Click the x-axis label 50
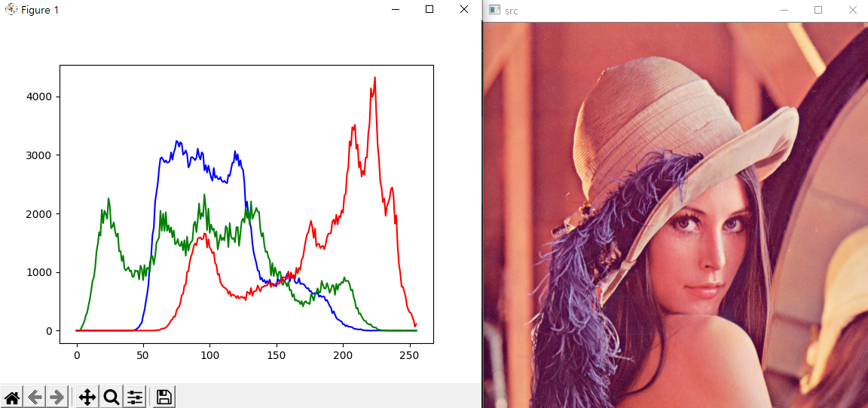The width and height of the screenshot is (868, 408). [x=143, y=354]
